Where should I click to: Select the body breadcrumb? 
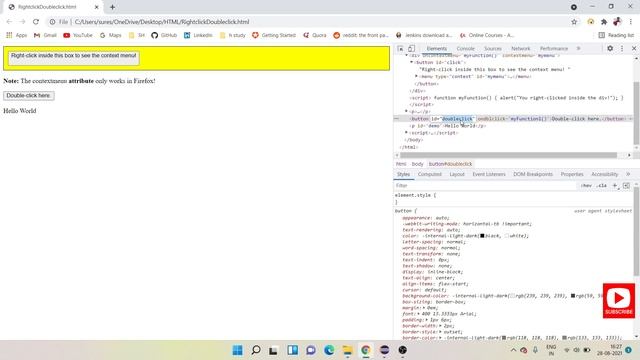point(417,164)
